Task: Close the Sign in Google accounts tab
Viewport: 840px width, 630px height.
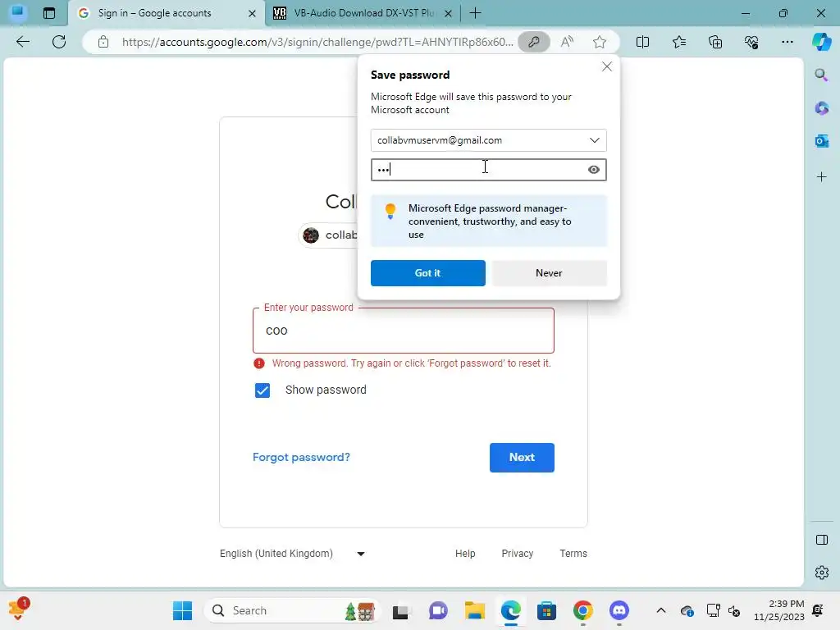Action: (253, 13)
